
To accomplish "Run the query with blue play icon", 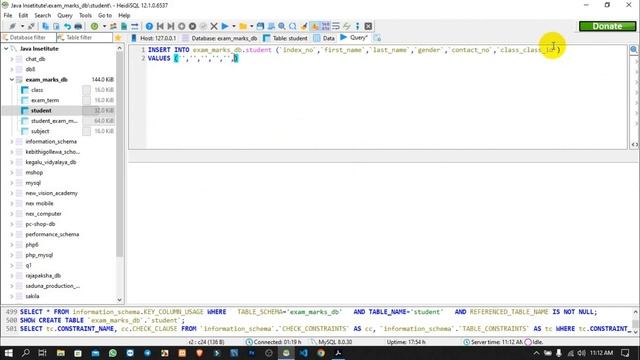I will pos(224,26).
